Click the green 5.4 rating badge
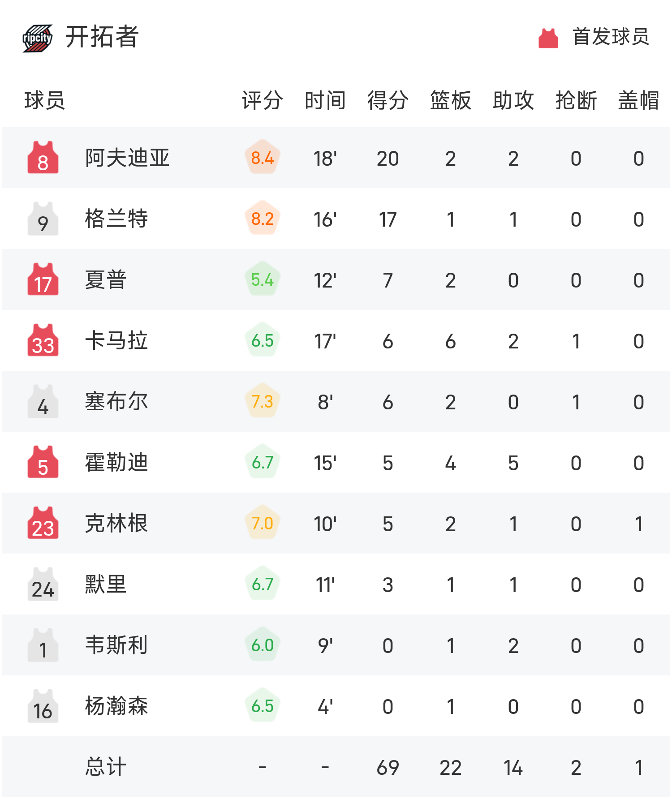 click(262, 280)
